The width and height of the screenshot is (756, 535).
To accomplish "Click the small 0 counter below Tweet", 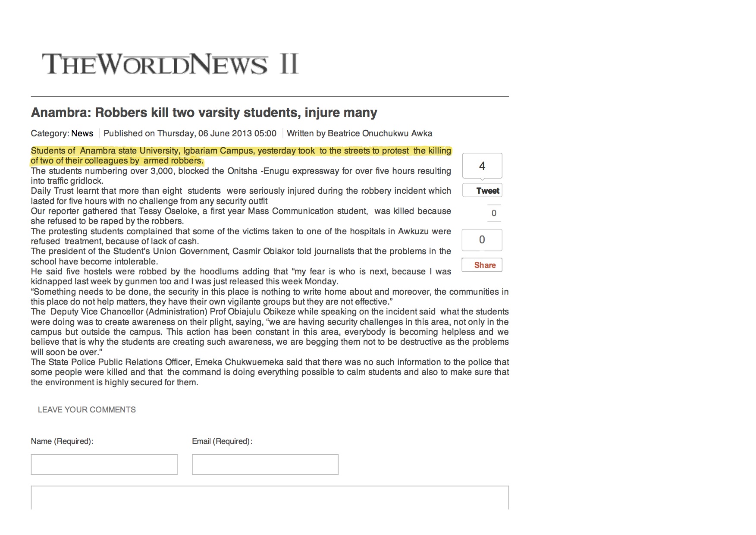I will click(x=494, y=213).
